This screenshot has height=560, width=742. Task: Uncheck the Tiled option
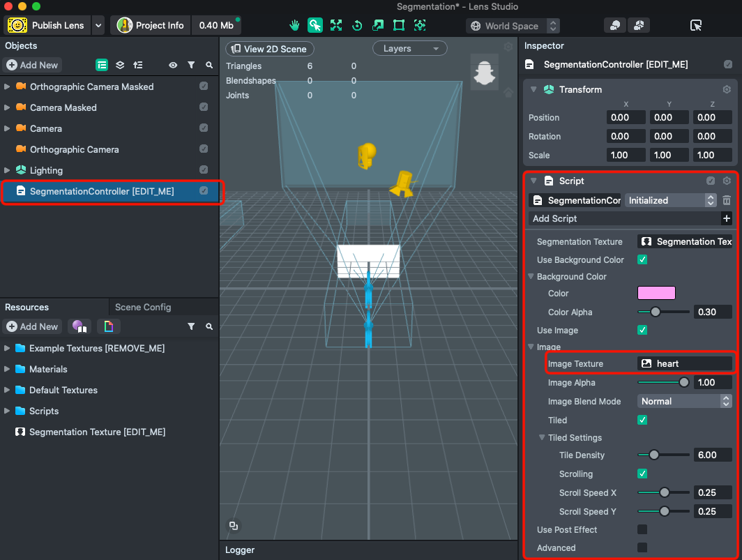click(x=642, y=420)
